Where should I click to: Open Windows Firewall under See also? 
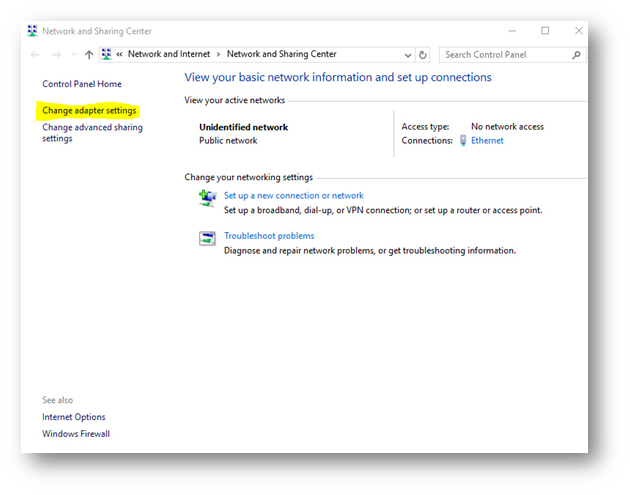(x=76, y=434)
